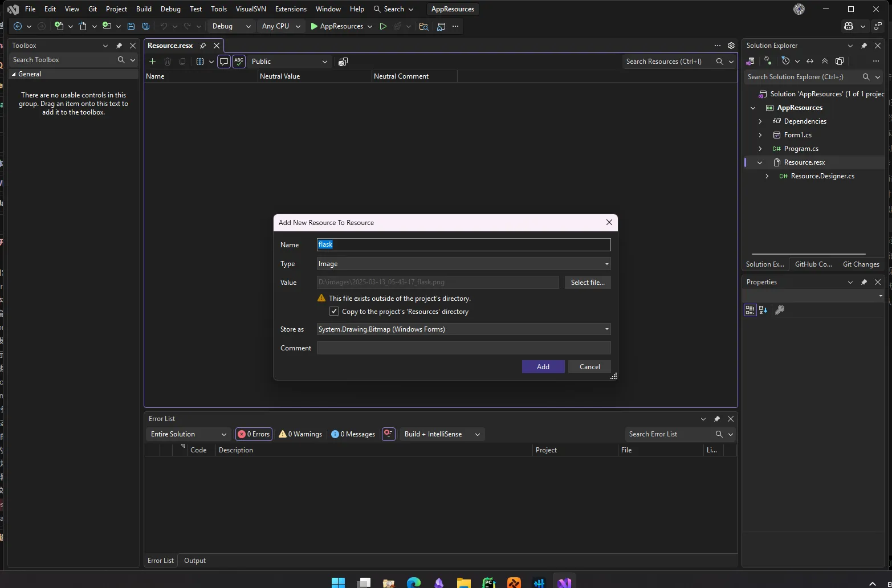
Task: Toggle the 0 Errors filter
Action: click(x=254, y=434)
